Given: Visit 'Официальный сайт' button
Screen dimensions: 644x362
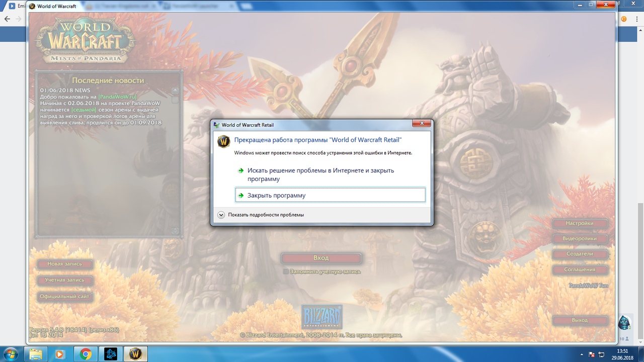Looking at the screenshot, I should [x=65, y=297].
